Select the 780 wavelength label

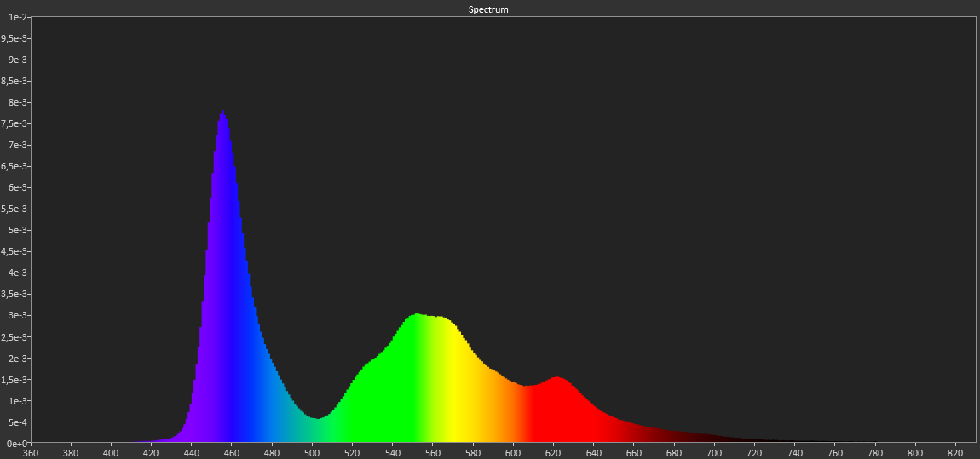(875, 452)
